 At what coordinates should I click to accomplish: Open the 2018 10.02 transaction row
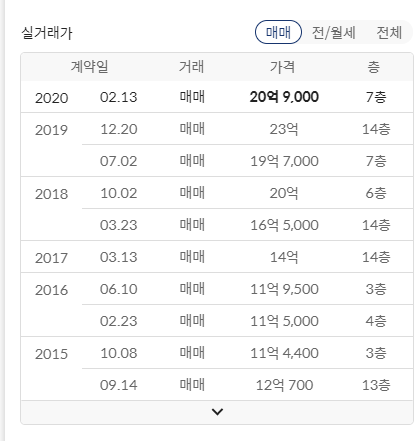217,193
